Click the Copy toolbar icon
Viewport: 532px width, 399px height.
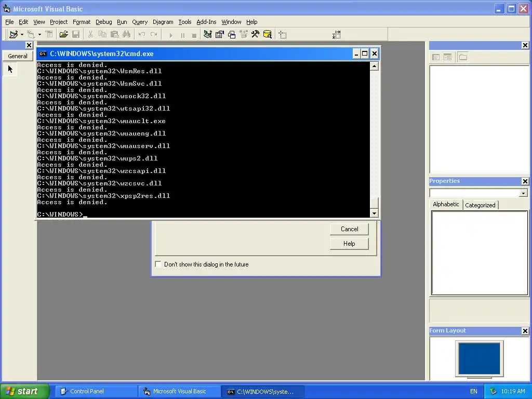pyautogui.click(x=102, y=34)
